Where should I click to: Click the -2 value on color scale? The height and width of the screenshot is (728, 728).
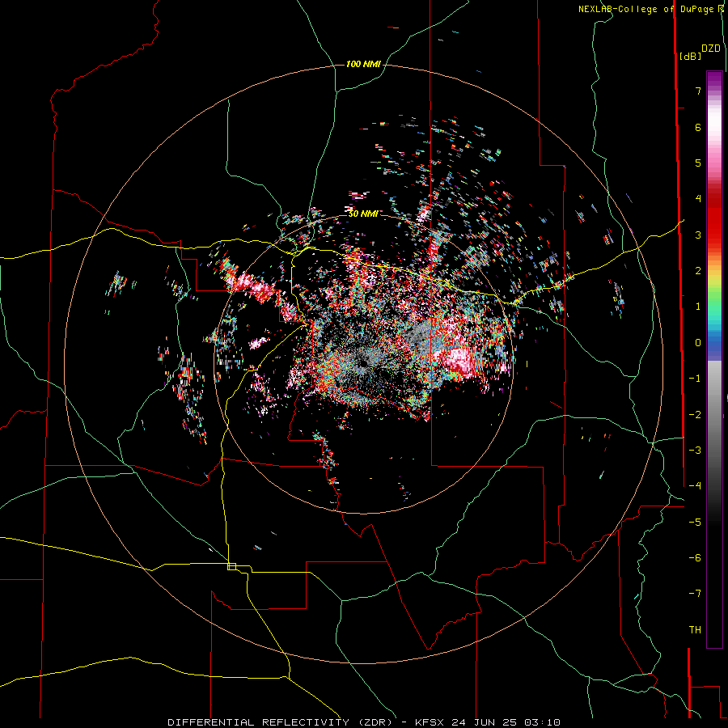[x=695, y=415]
